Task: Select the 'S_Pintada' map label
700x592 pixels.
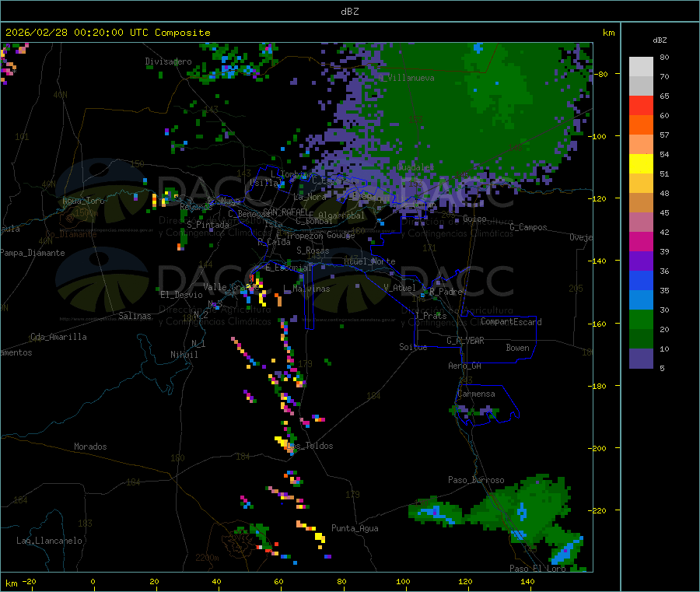Action: tap(208, 225)
